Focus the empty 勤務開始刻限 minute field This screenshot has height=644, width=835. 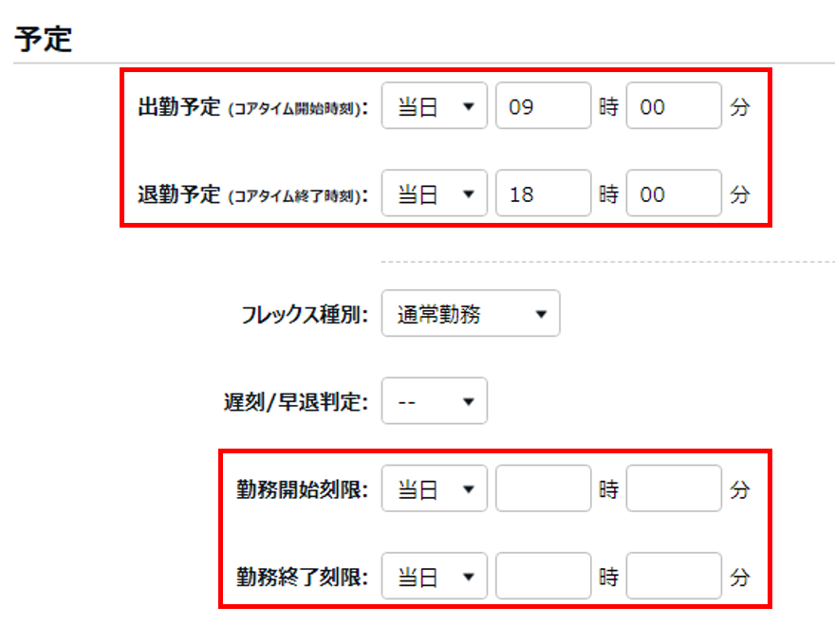coord(674,489)
